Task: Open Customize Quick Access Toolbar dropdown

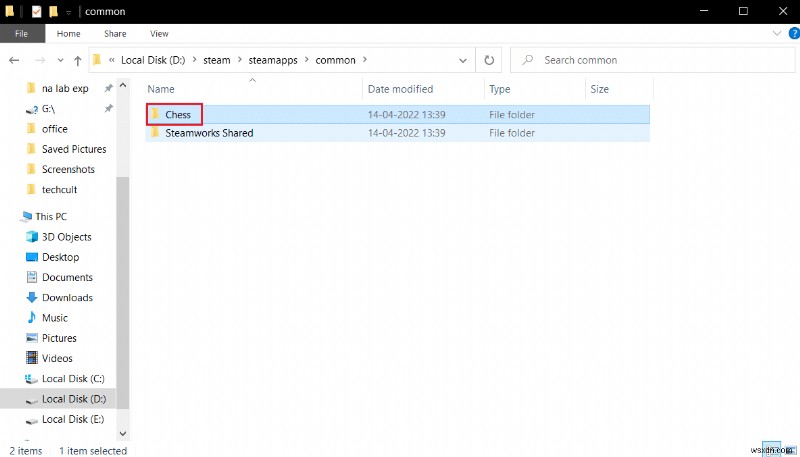Action: [x=68, y=12]
